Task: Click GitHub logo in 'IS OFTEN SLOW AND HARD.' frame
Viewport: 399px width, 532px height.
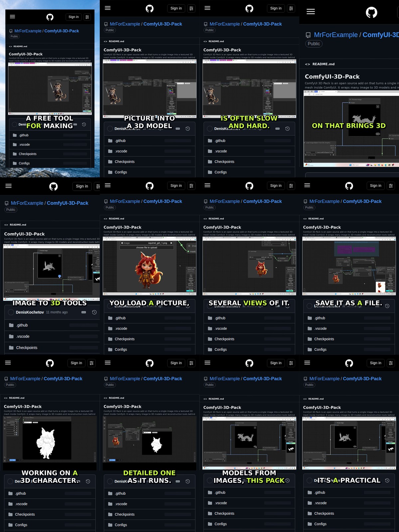Action: point(249,8)
